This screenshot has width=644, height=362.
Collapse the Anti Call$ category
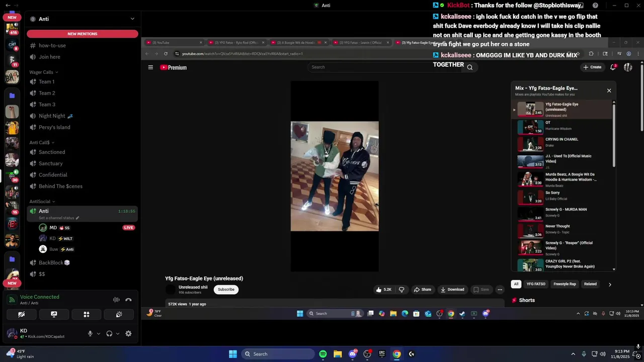coord(42,142)
